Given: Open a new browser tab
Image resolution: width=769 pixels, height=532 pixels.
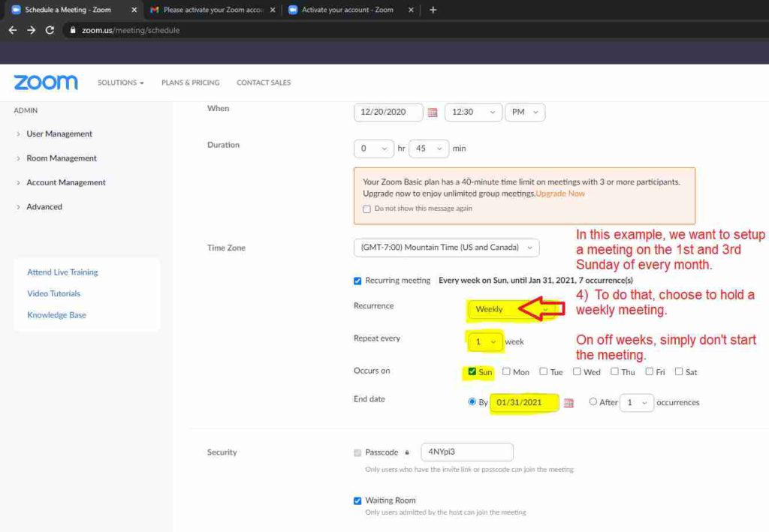Looking at the screenshot, I should (x=433, y=10).
